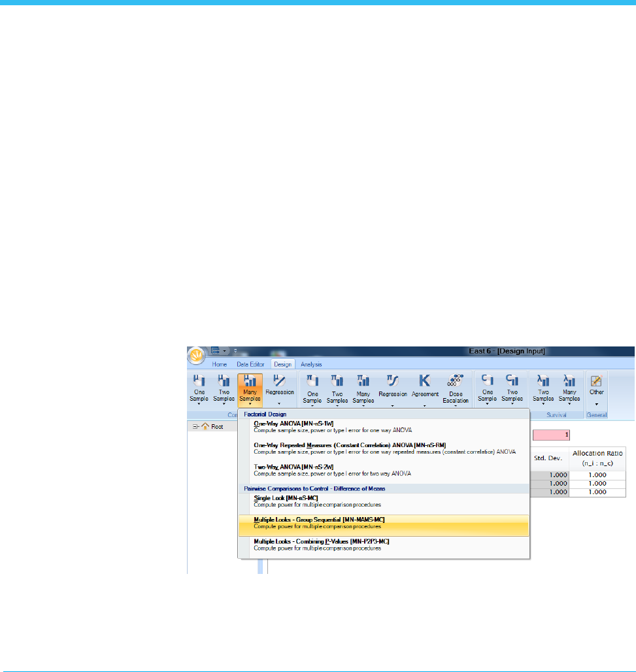The height and width of the screenshot is (672, 636).
Task: Open the continuous One Sample (μ) design menu
Action: click(199, 390)
